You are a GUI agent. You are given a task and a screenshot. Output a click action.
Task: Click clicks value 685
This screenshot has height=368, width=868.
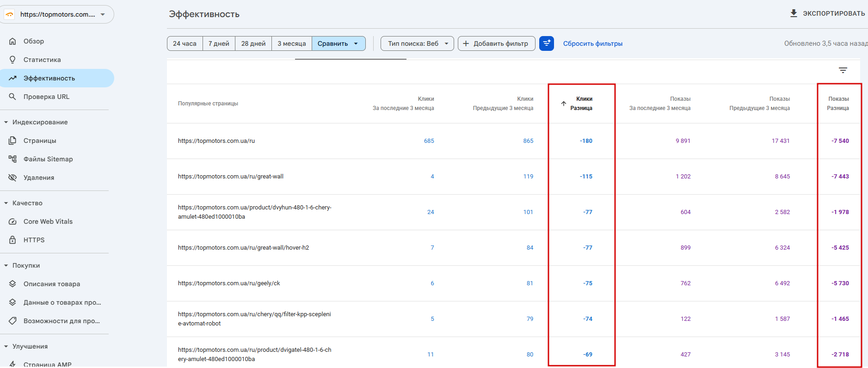[x=429, y=141]
